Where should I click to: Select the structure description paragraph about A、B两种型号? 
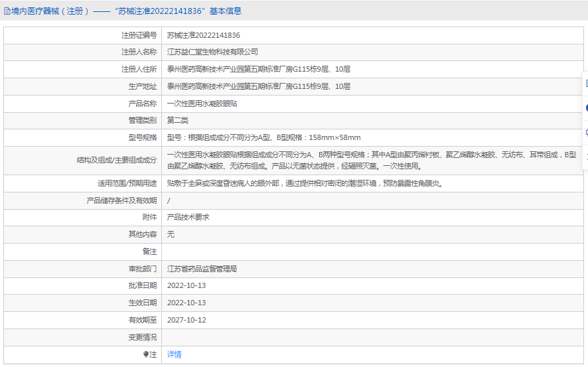[x=372, y=161]
